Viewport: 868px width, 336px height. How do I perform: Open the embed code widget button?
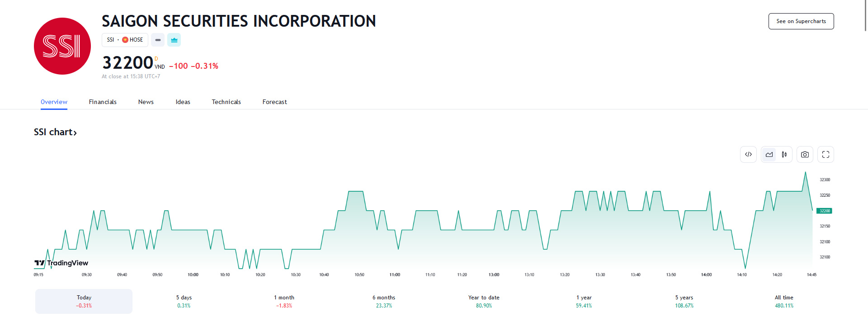(x=748, y=155)
